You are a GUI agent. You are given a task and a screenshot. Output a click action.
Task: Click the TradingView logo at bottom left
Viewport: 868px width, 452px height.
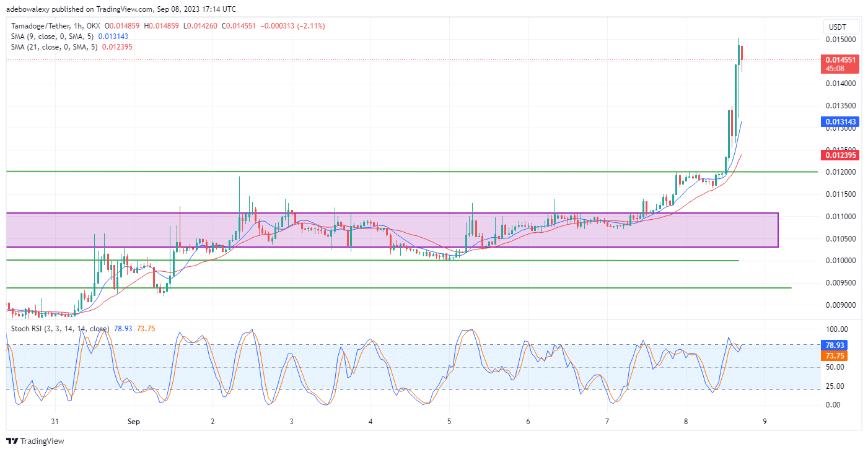click(35, 441)
